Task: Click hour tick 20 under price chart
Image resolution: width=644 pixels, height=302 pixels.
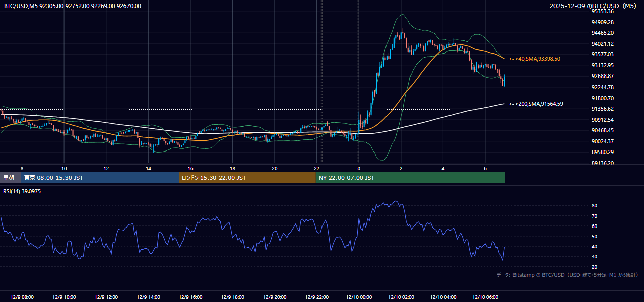Action: 274,168
